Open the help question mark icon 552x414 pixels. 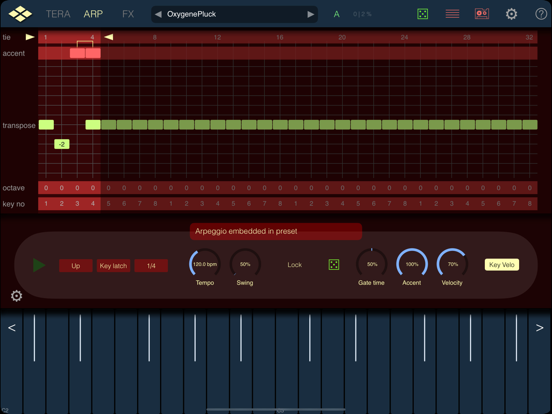click(541, 14)
